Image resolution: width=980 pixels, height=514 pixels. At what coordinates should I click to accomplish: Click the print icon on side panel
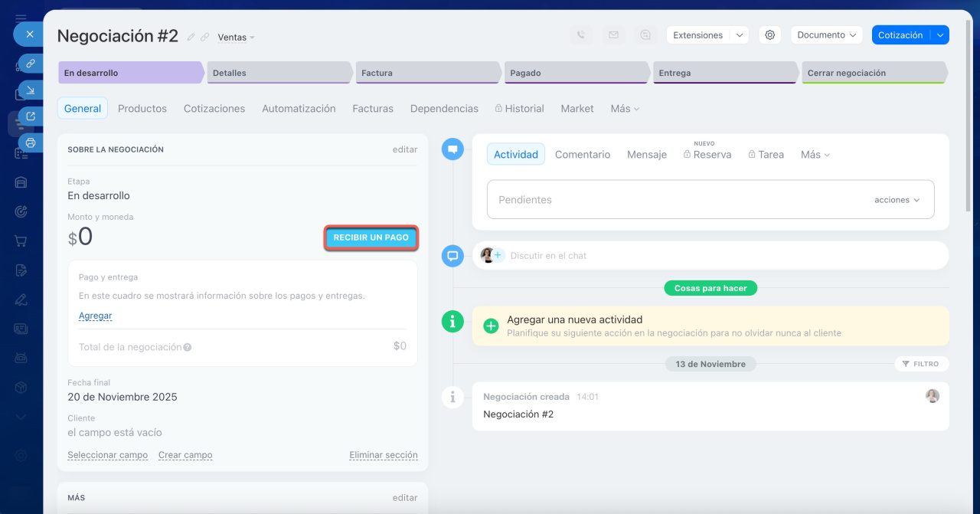(x=31, y=142)
